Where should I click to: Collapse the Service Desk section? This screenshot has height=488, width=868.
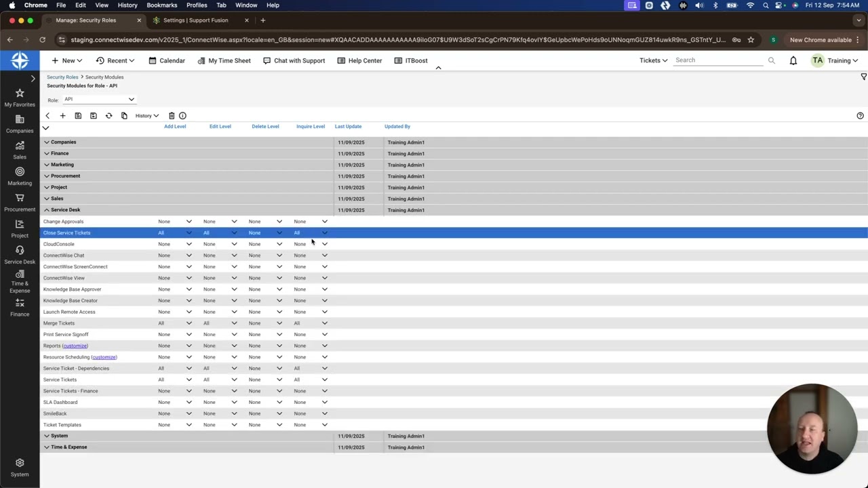pyautogui.click(x=47, y=210)
